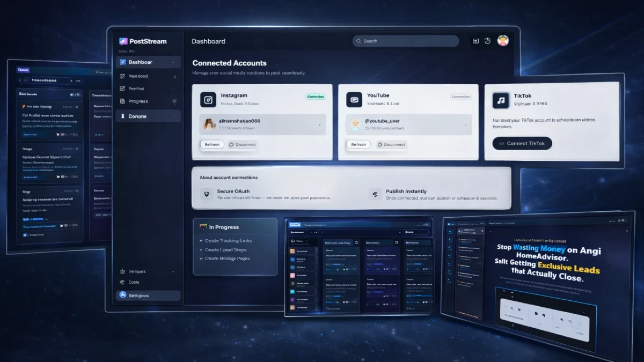Open the dark dashboard preview at bottom center
Image resolution: width=644 pixels, height=362 pixels.
pos(359,266)
